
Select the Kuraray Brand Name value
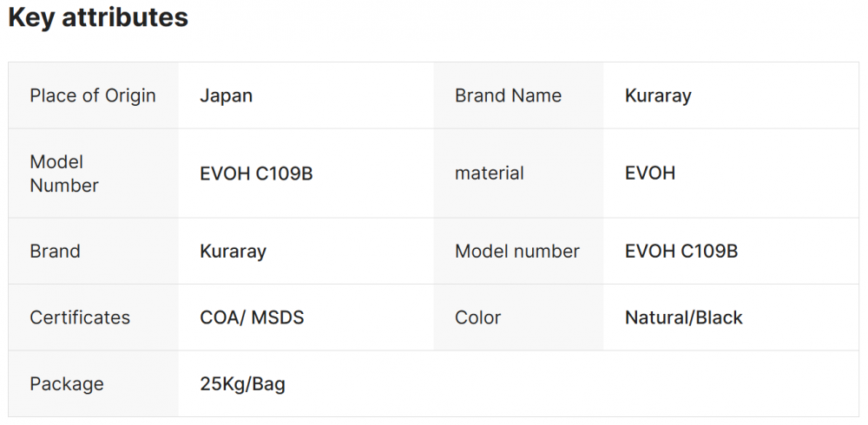(x=658, y=95)
